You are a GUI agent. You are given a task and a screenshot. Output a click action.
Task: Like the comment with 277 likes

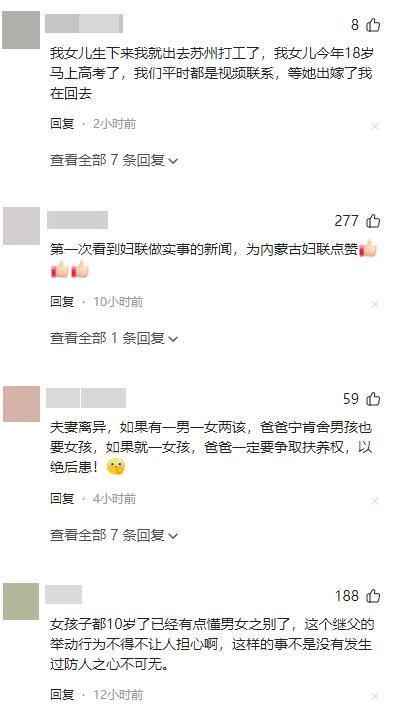373,221
